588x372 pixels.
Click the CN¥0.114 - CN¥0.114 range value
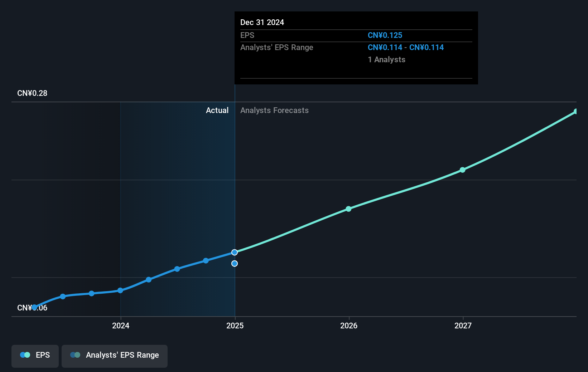point(406,48)
